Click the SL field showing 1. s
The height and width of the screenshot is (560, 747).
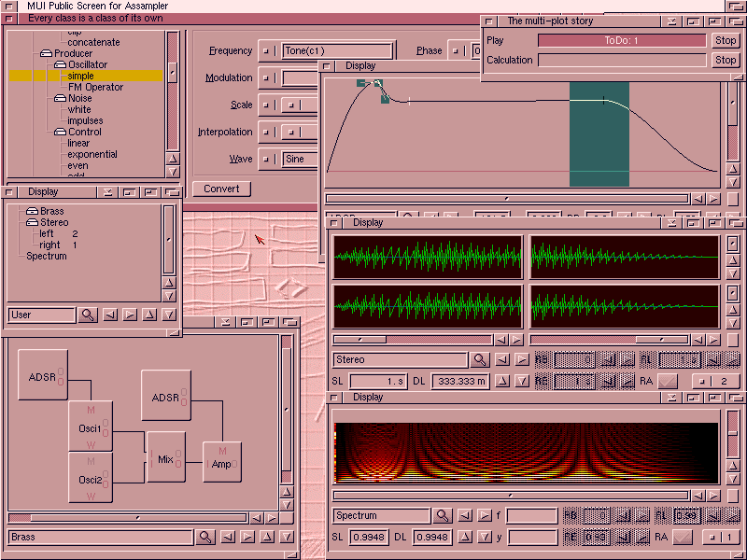pyautogui.click(x=379, y=381)
